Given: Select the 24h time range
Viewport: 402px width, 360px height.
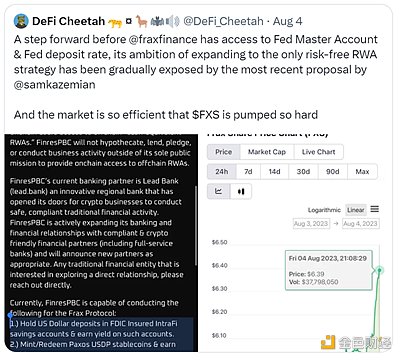Looking at the screenshot, I should click(x=222, y=172).
